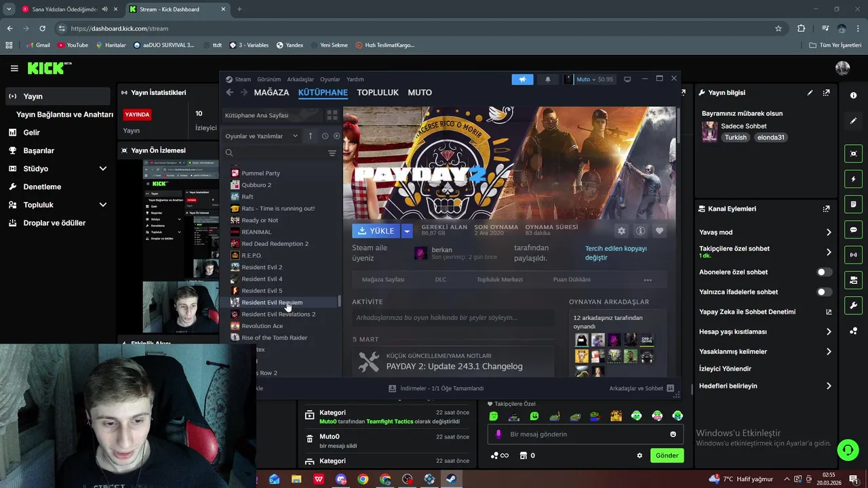Click the broadcast signal icon in right rail
The image size is (868, 488).
tap(853, 255)
